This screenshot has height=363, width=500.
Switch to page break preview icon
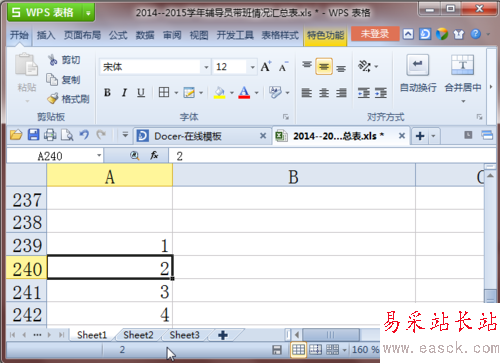[x=316, y=350]
